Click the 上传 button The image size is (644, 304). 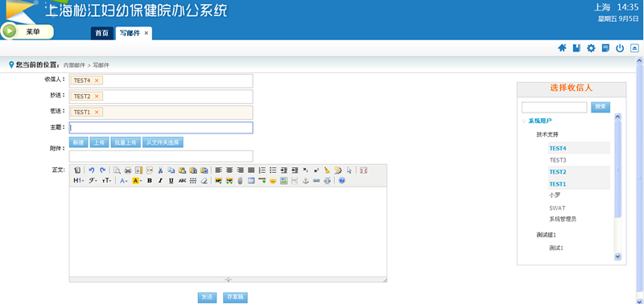coord(99,142)
